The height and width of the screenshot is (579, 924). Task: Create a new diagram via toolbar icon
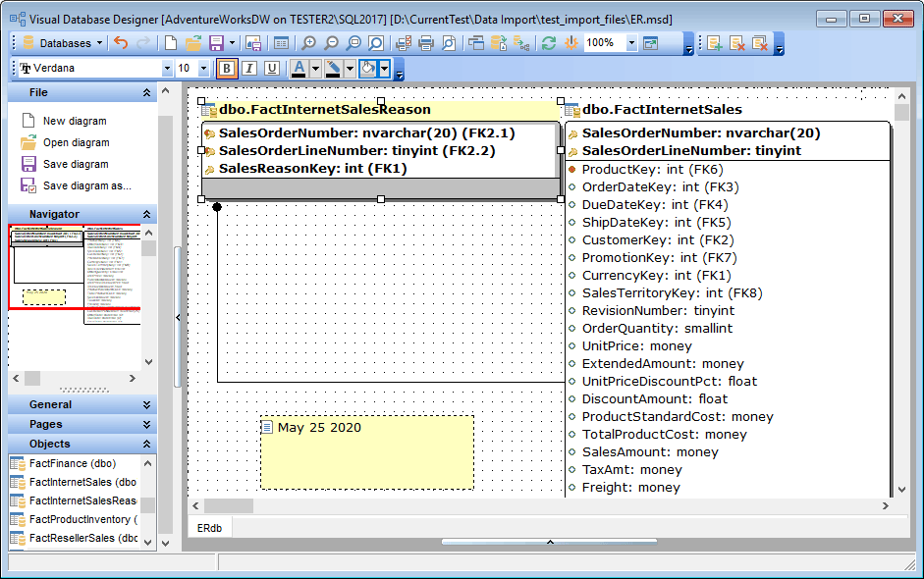(x=171, y=43)
